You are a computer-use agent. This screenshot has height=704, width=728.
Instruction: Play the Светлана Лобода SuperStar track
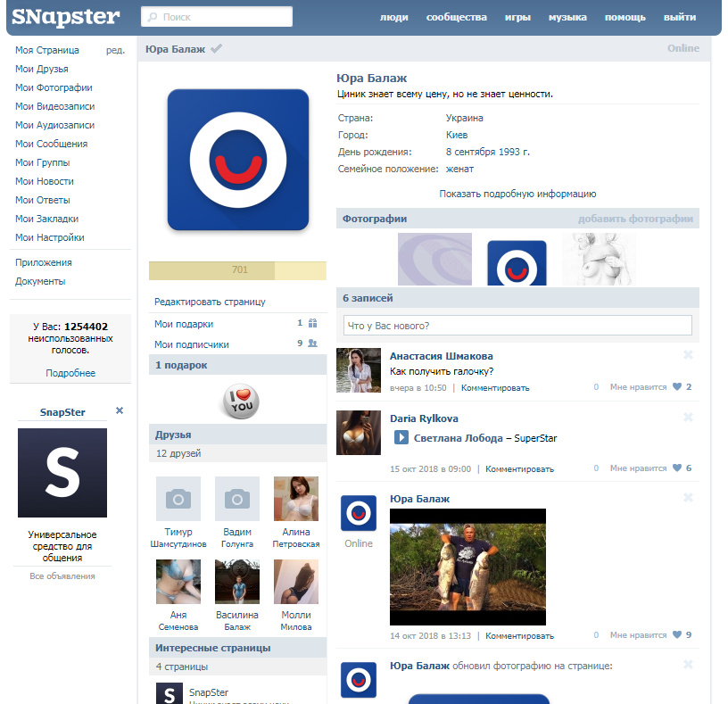[401, 437]
